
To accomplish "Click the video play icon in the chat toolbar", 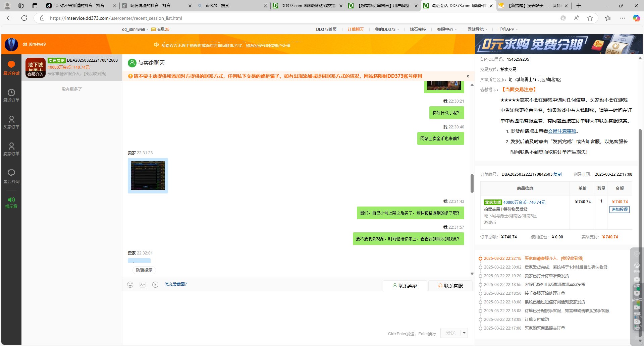I will 155,285.
